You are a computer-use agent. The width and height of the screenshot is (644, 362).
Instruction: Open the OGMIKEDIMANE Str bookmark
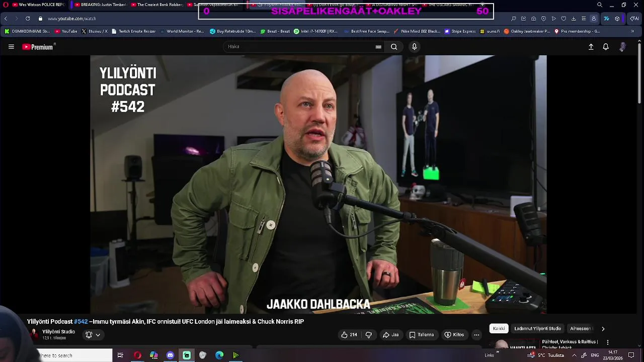click(x=27, y=31)
